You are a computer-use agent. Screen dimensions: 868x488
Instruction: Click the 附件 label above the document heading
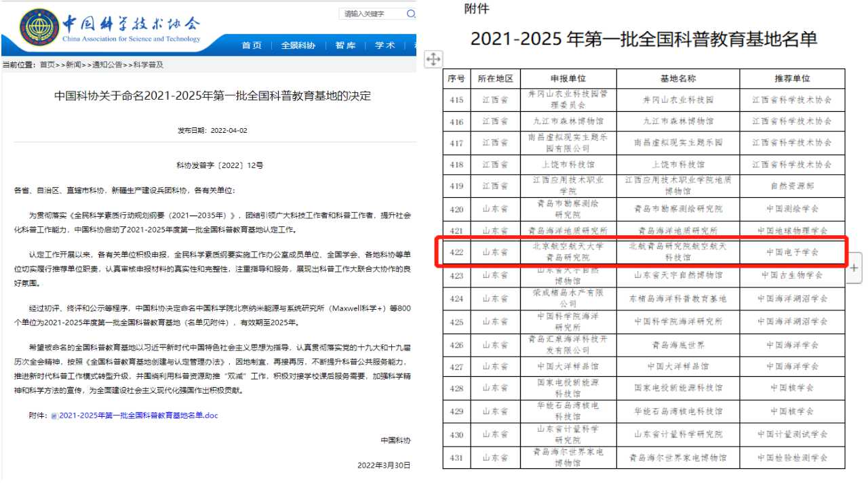(x=476, y=9)
